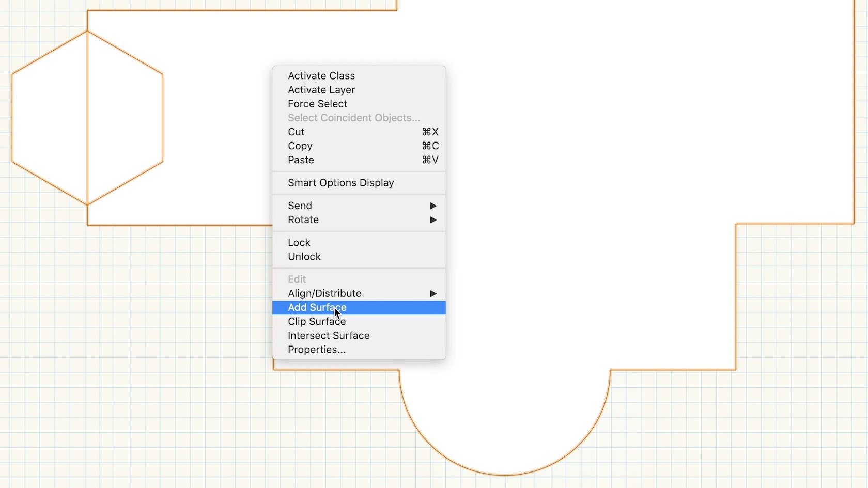868x488 pixels.
Task: Choose Lock from the context menu
Action: click(359, 243)
